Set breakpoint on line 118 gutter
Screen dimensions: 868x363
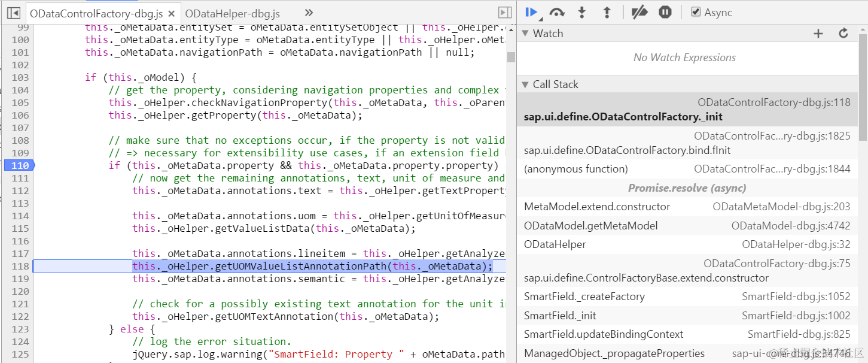tap(20, 266)
